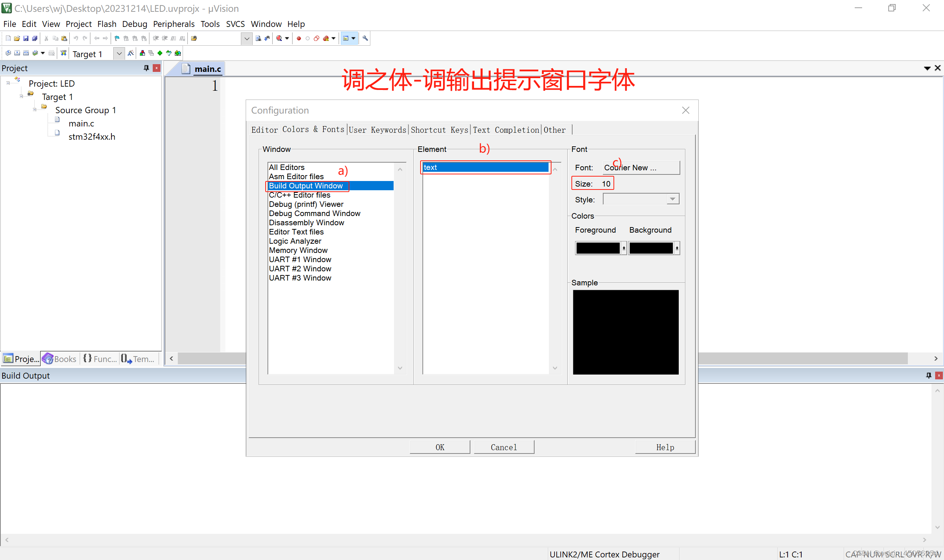The image size is (944, 560).
Task: Open Options for Target magic wand icon
Action: coord(131,53)
